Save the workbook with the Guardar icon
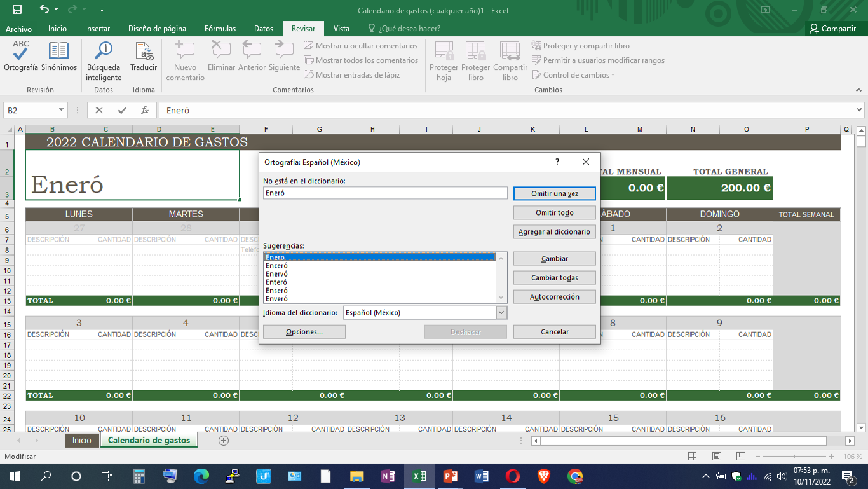 [x=17, y=10]
